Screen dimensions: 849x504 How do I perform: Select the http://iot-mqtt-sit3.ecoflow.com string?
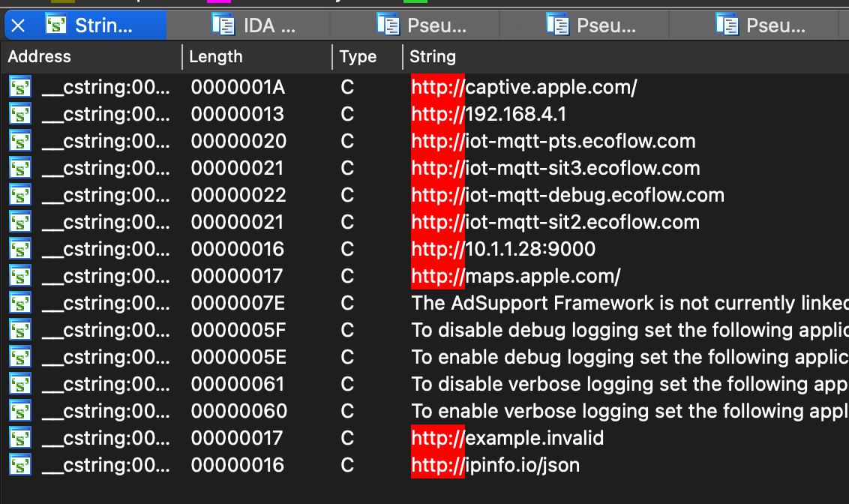tap(556, 168)
